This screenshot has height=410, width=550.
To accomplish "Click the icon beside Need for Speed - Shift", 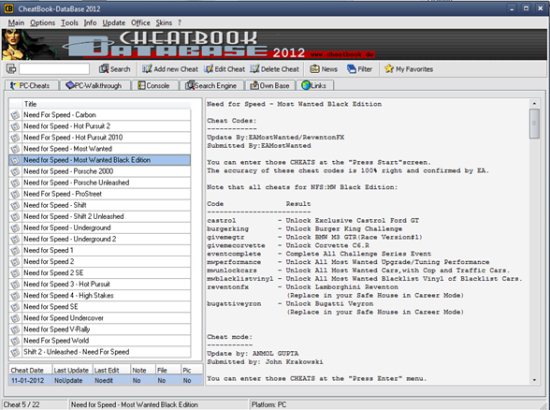I will click(15, 205).
